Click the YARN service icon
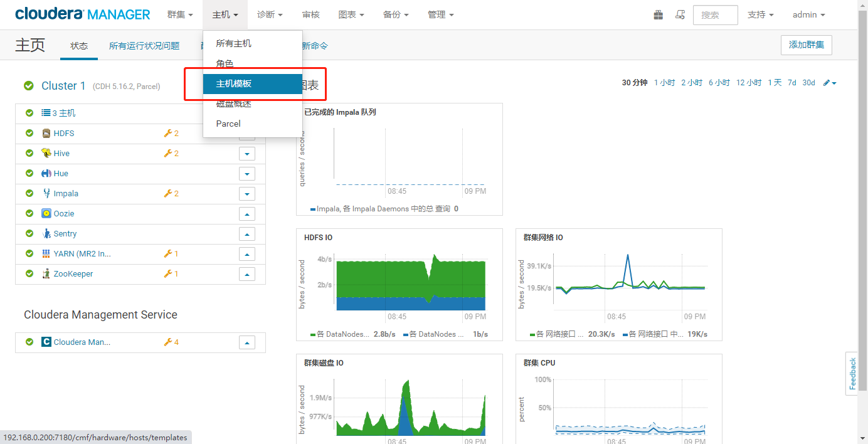Image resolution: width=868 pixels, height=444 pixels. point(46,253)
